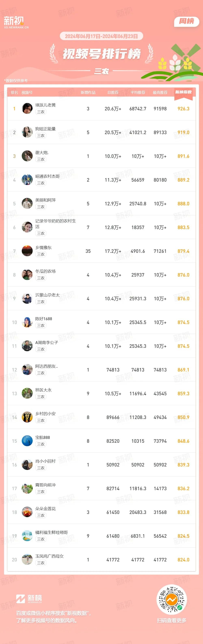Click the date range 2024年06月17日-06月23日 pill
The height and width of the screenshot is (644, 203).
(101, 36)
